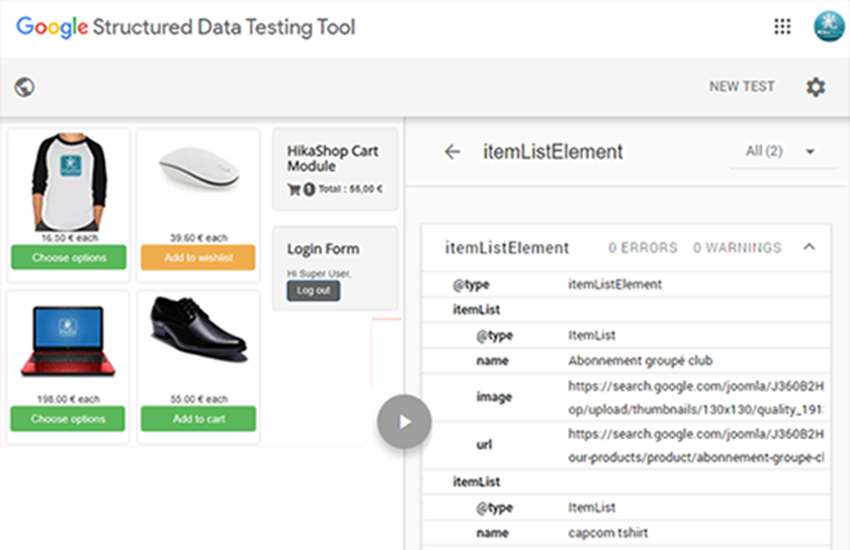Click the HikaShop Cart Module heading
This screenshot has width=850, height=550.
point(332,158)
